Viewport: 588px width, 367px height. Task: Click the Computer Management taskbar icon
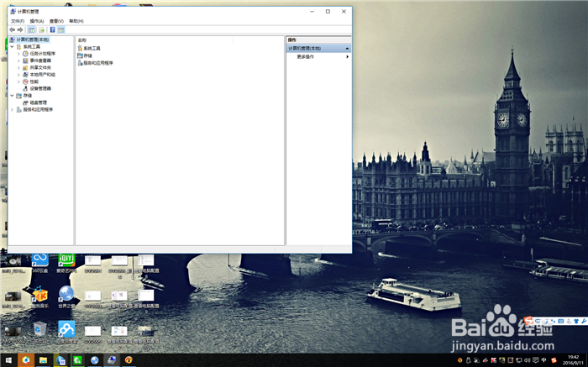tap(112, 360)
